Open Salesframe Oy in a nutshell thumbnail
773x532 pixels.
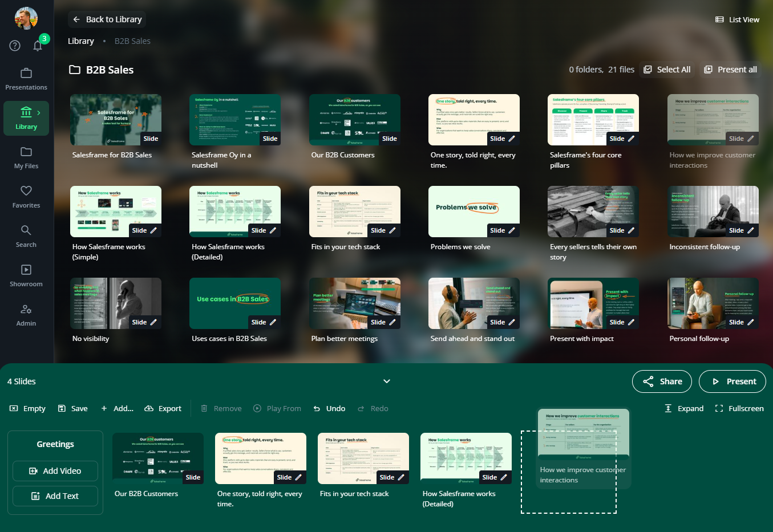[235, 120]
